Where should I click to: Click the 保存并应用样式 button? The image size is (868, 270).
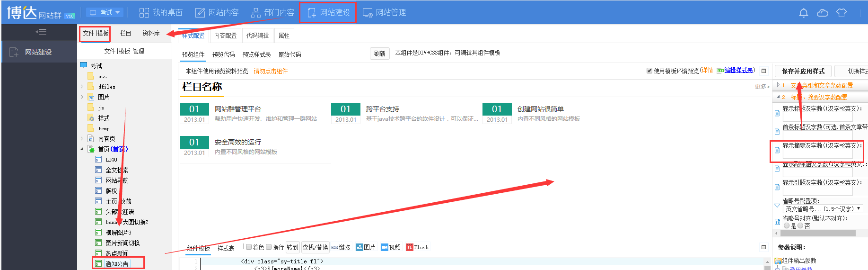pyautogui.click(x=803, y=71)
